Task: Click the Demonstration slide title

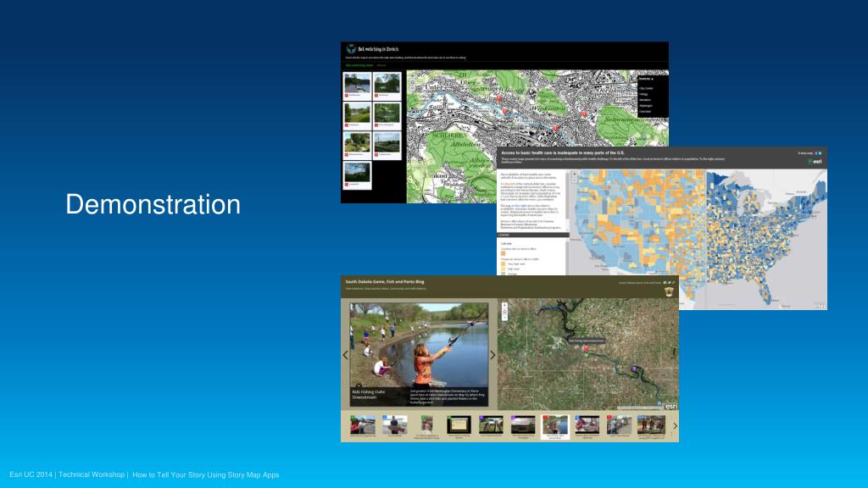Action: (153, 204)
